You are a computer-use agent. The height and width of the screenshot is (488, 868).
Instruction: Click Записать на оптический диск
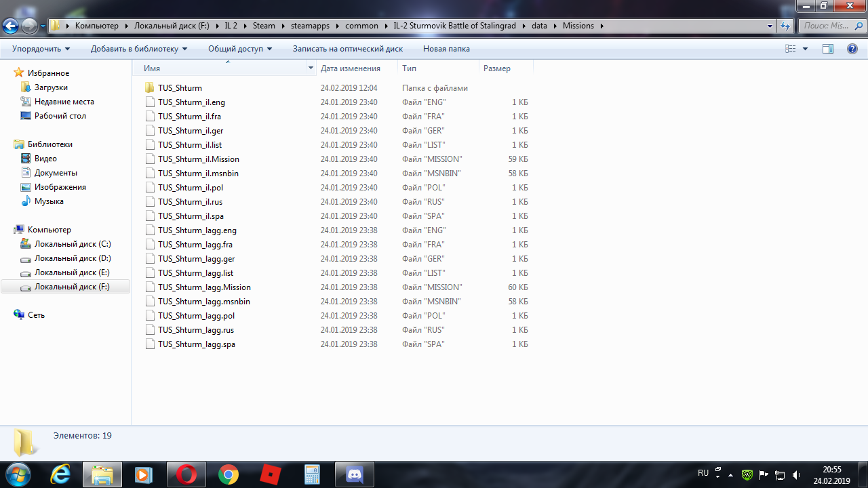(347, 49)
